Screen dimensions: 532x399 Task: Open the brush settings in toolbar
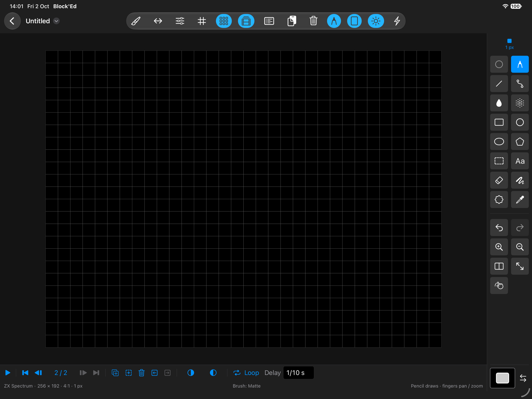pyautogui.click(x=136, y=21)
